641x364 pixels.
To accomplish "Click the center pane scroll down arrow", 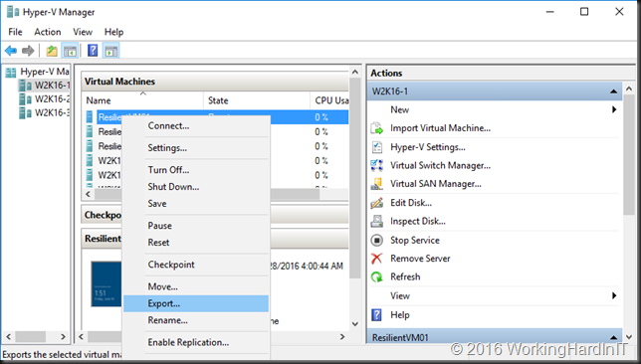I will click(355, 324).
